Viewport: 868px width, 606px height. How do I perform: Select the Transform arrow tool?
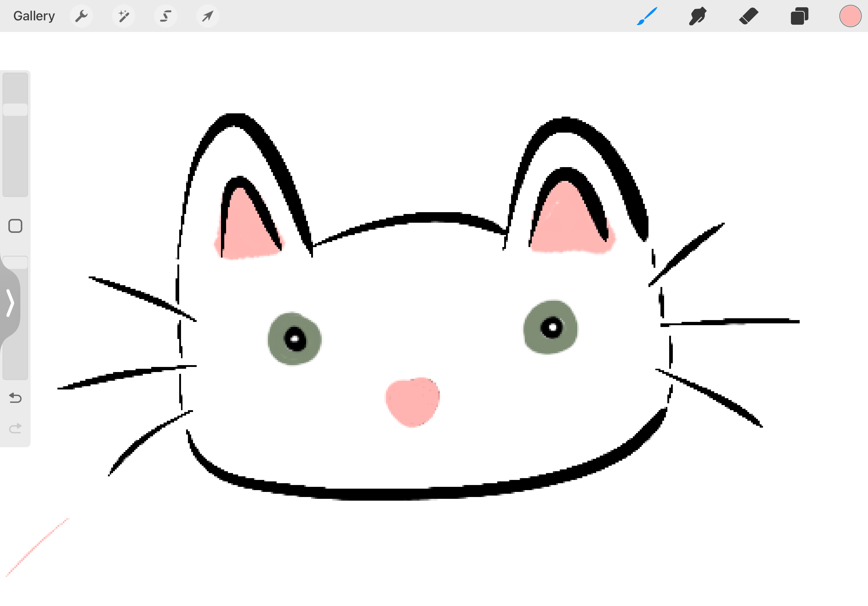pyautogui.click(x=208, y=16)
